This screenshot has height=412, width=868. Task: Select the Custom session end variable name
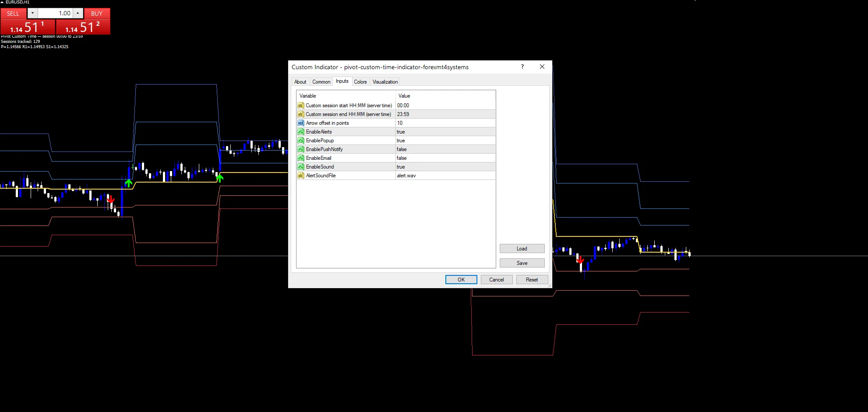click(348, 114)
